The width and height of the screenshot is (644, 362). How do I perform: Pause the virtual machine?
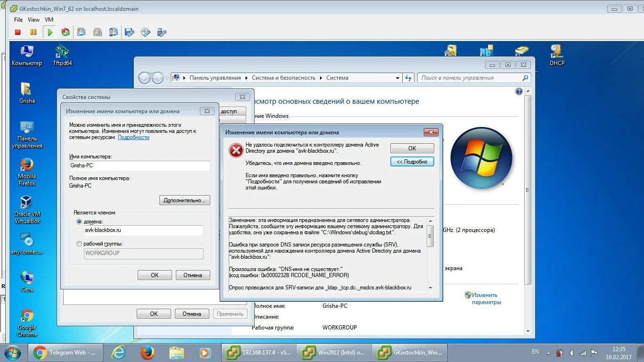click(33, 33)
